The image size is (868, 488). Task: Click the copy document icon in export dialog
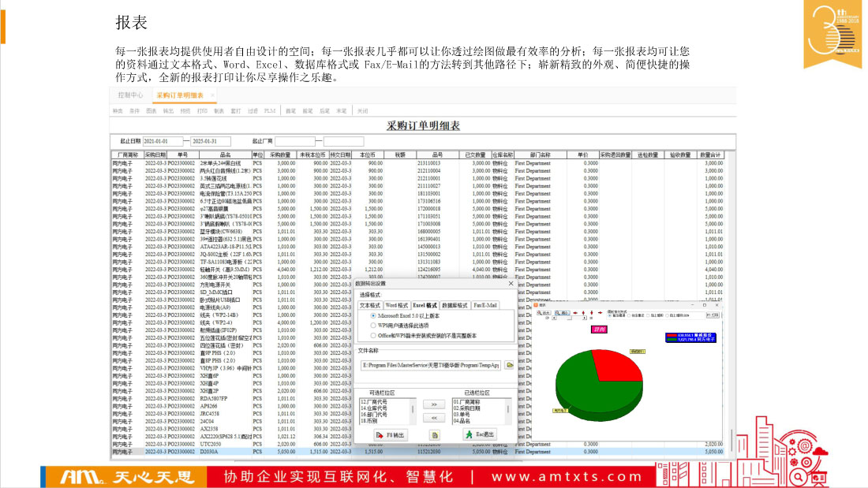tap(434, 434)
